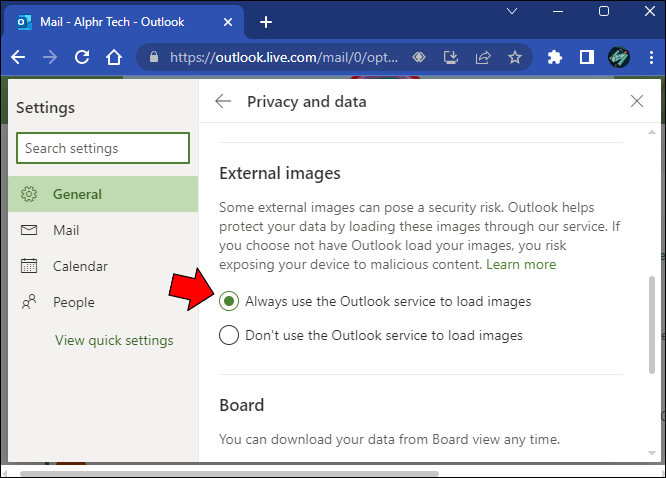Click the People icon in settings
This screenshot has height=478, width=666.
[x=29, y=302]
